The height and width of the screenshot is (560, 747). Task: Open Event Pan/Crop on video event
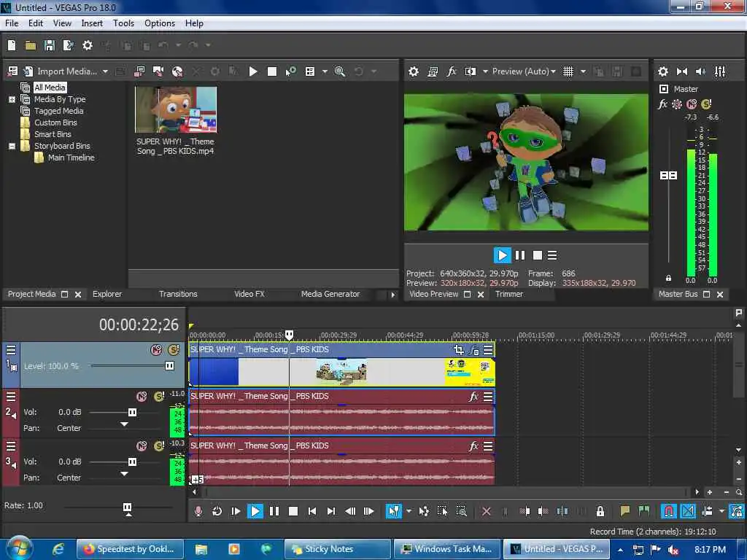coord(459,351)
